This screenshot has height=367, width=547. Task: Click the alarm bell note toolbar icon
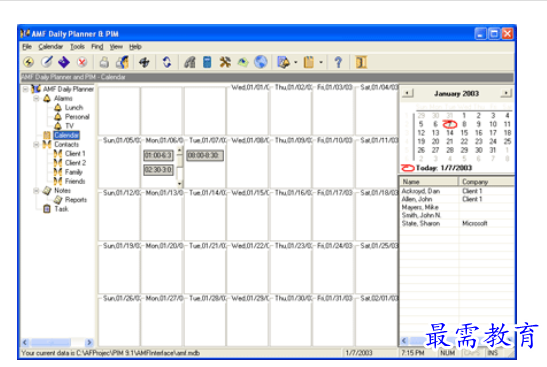tap(283, 62)
